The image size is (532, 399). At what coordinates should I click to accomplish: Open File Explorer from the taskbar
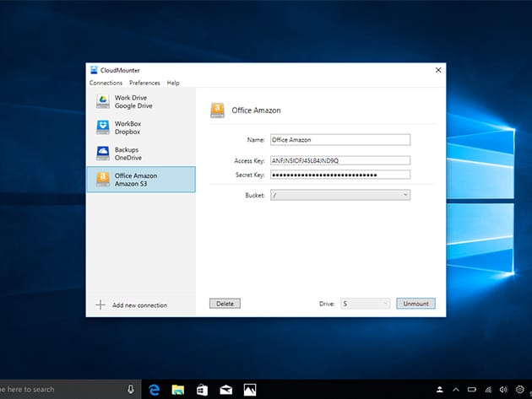click(x=178, y=389)
